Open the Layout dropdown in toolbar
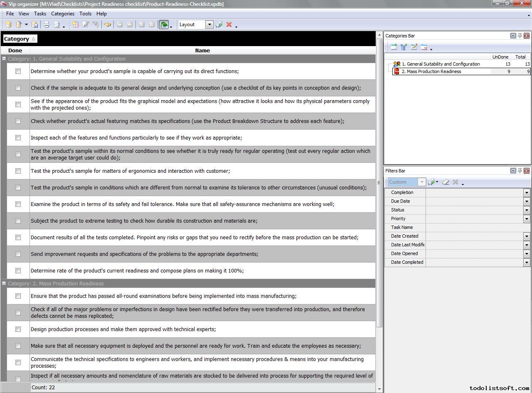Image resolution: width=532 pixels, height=393 pixels. tap(209, 25)
